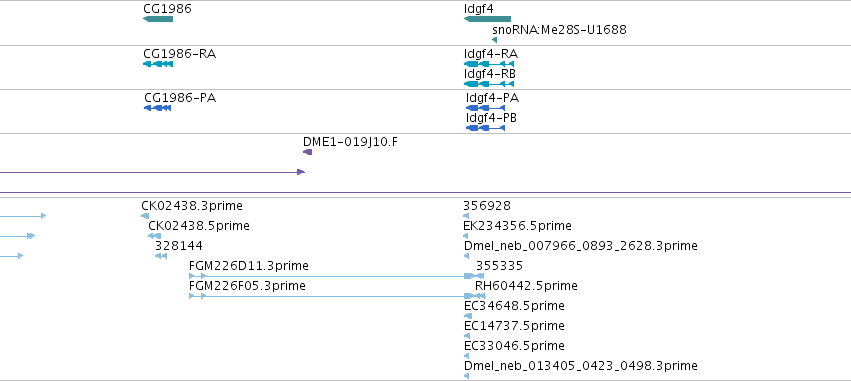
Task: Select the snoRNA:Me28S-U1688 small arrow feature
Action: coord(494,40)
